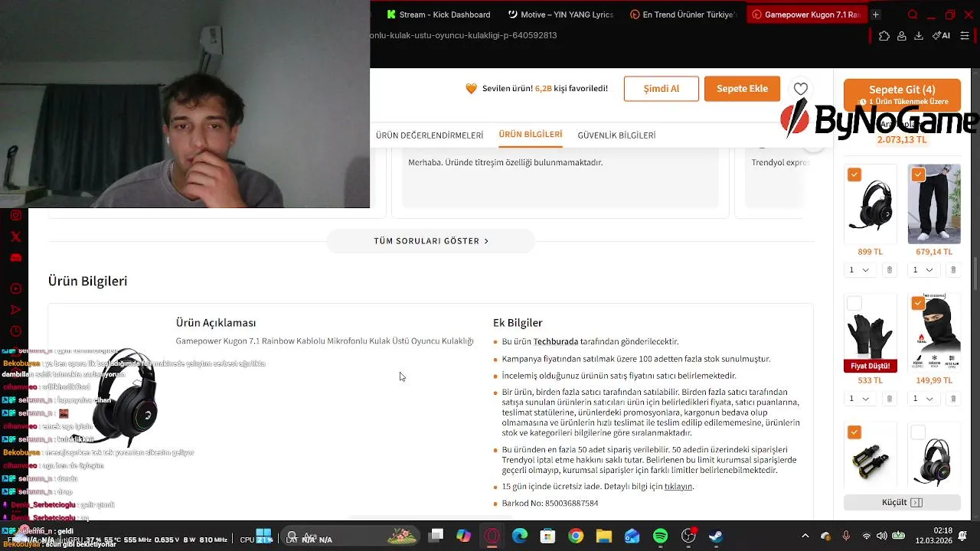Image resolution: width=980 pixels, height=551 pixels.
Task: Delete the 679,14 TL pants from cart
Action: tap(953, 270)
